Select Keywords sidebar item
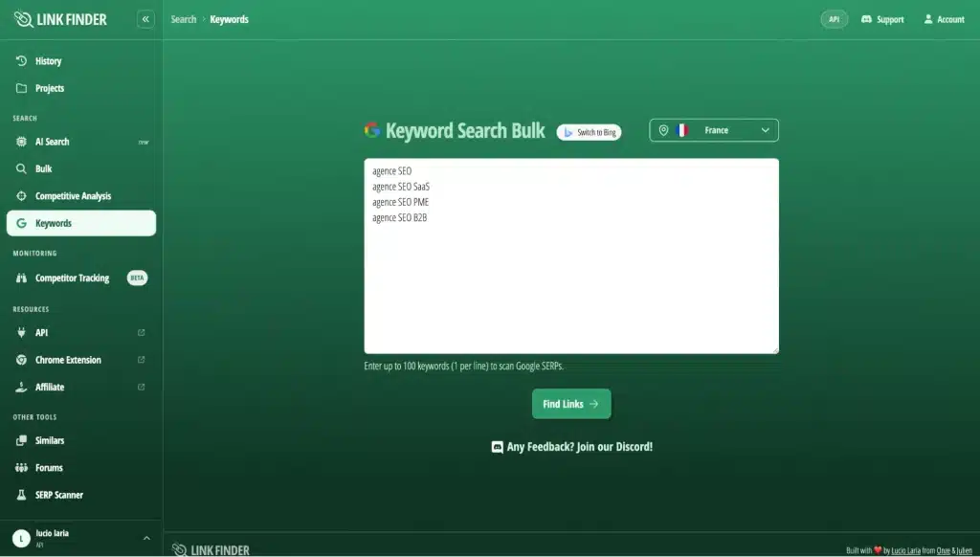The width and height of the screenshot is (980, 557). [81, 223]
